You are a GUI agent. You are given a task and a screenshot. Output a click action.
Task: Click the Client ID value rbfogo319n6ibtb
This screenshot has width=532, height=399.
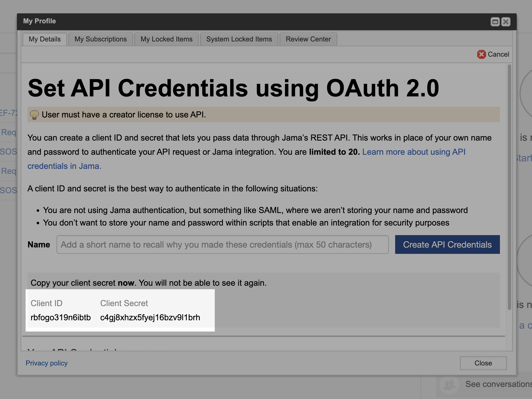click(61, 317)
